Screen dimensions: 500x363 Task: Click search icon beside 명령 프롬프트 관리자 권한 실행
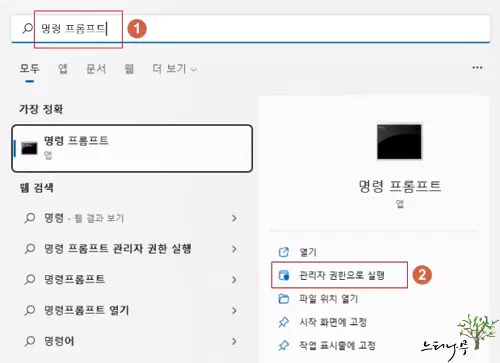coord(30,249)
